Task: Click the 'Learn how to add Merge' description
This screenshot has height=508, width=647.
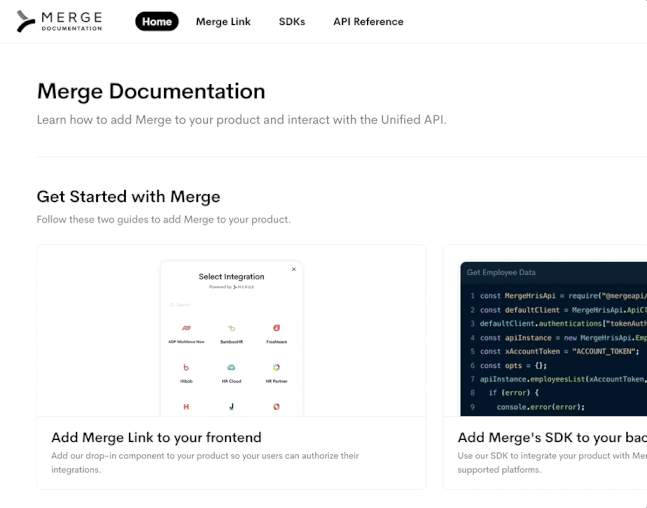Action: click(241, 120)
